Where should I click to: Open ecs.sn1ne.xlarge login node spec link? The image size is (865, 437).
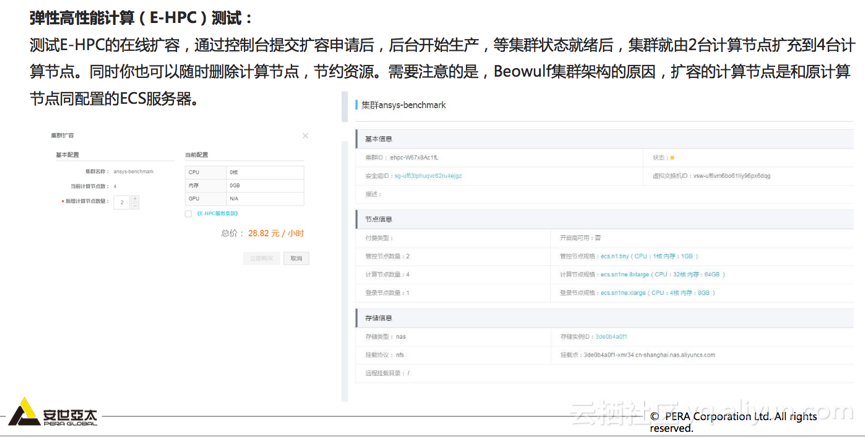(x=658, y=292)
